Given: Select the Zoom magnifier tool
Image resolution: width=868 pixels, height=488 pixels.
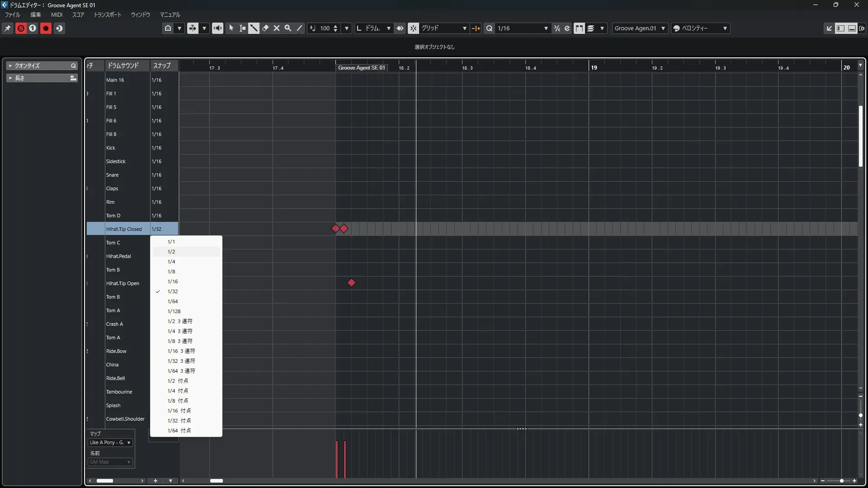Looking at the screenshot, I should pos(288,28).
